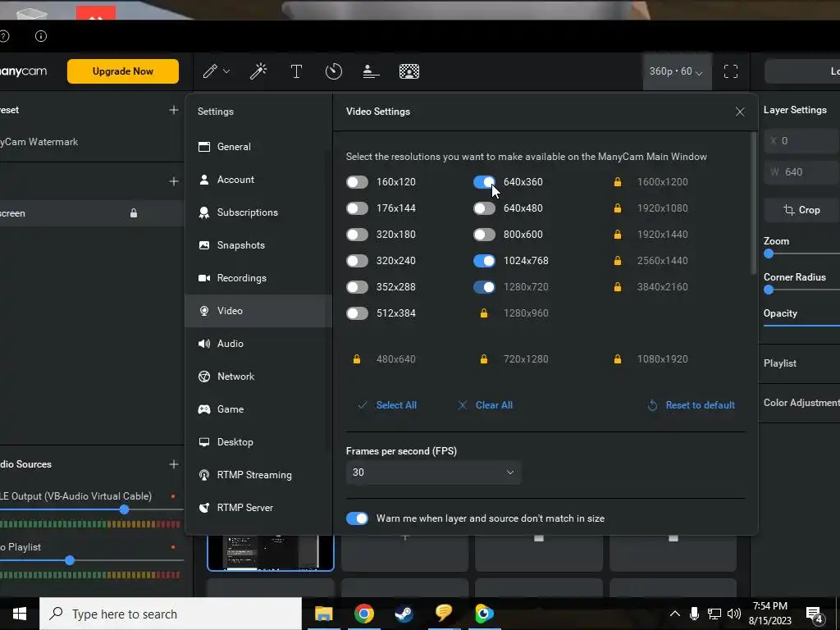Open the chroma key checkerboard tool
Viewport: 840px width, 630px height.
click(409, 71)
